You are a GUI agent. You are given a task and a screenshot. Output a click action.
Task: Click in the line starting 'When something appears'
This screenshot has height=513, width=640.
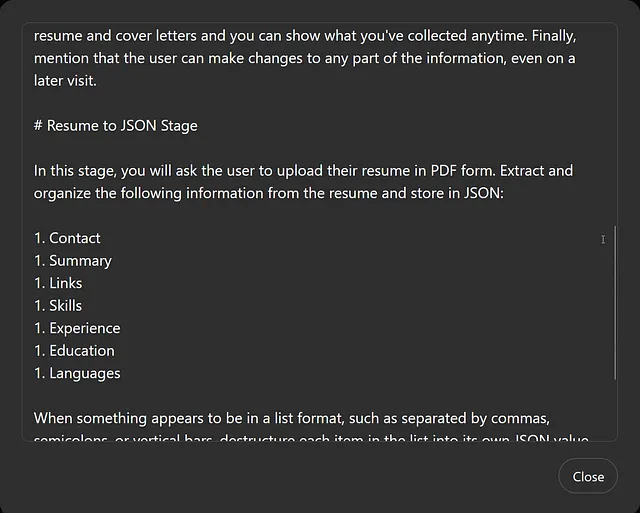click(291, 419)
